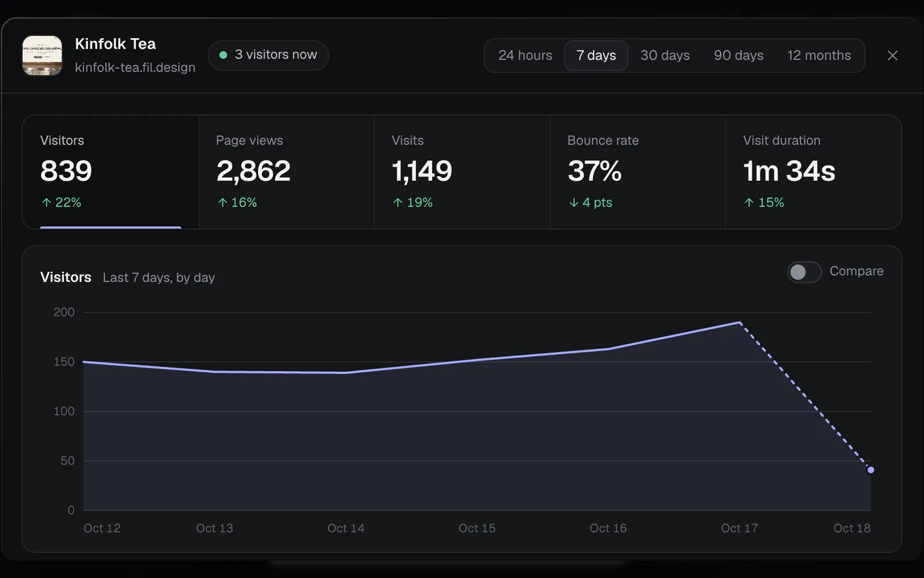The image size is (924, 578).
Task: Click the 1m 34s duration value
Action: point(789,171)
